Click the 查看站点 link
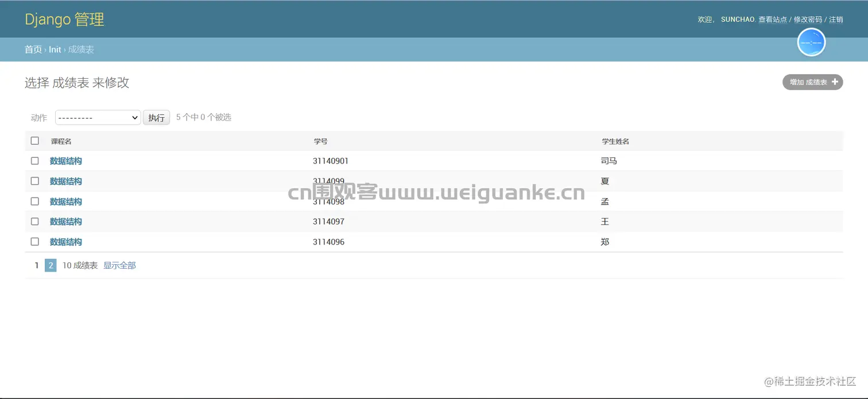 pos(773,20)
